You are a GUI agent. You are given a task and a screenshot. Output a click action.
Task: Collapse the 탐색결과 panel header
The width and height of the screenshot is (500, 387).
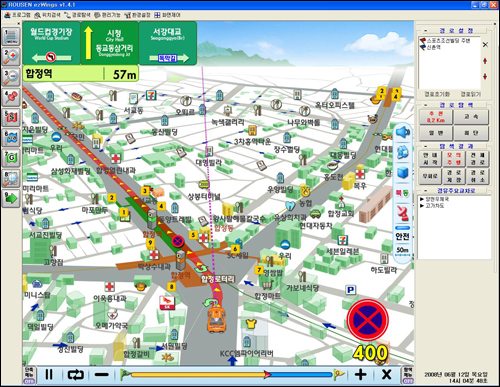(x=425, y=146)
